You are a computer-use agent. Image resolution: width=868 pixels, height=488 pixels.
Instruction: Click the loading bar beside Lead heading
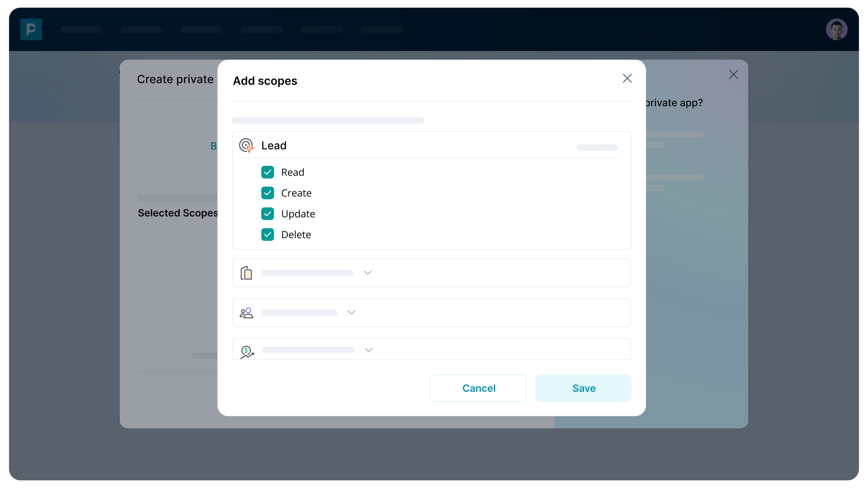pos(597,147)
